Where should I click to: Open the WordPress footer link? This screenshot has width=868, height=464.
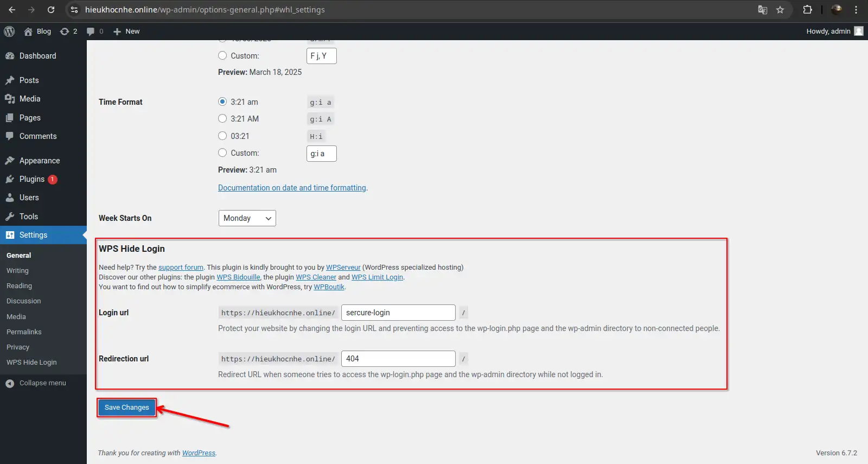[199, 453]
